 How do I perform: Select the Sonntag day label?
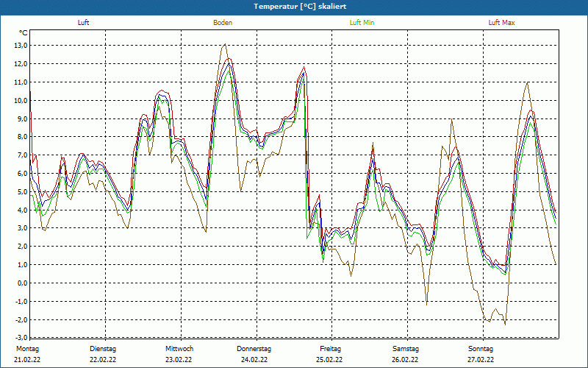click(x=481, y=349)
